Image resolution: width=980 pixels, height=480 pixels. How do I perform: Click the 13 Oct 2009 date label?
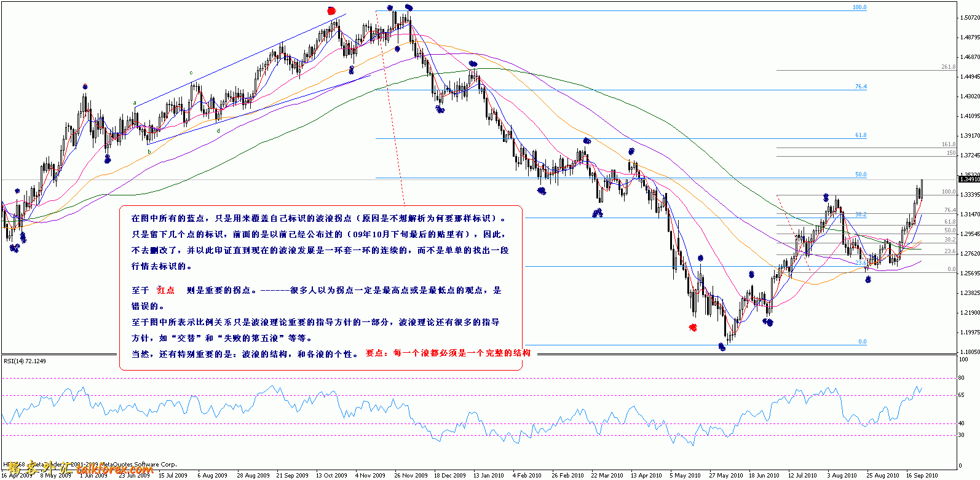(x=332, y=475)
